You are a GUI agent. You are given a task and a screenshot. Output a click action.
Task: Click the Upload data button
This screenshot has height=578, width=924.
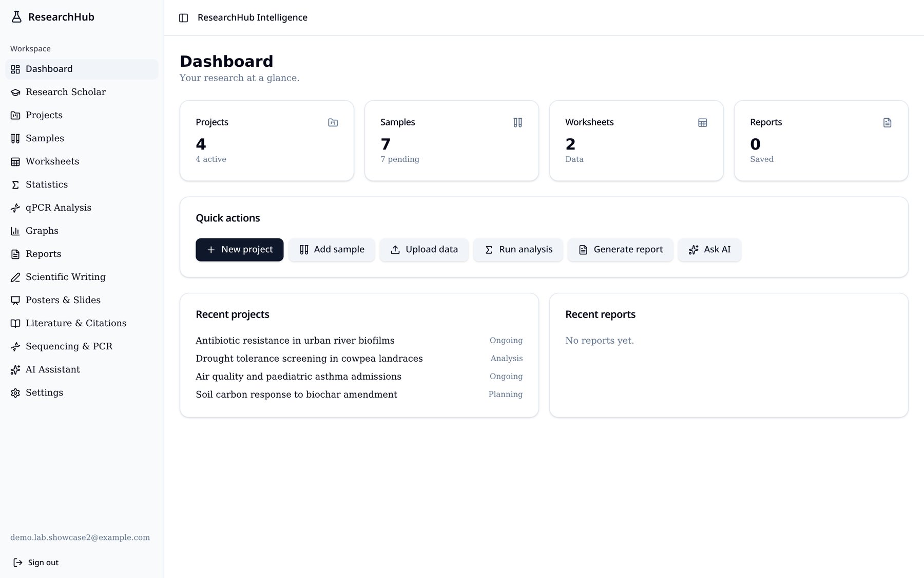click(x=424, y=250)
